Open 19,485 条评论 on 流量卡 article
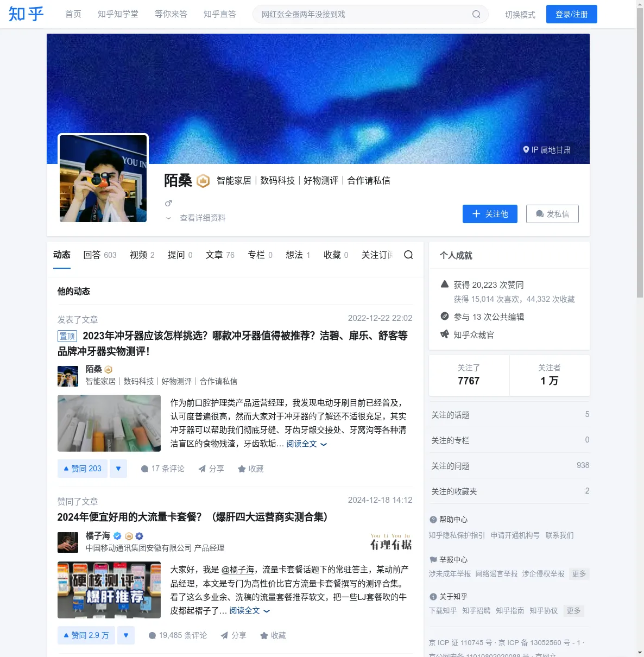The height and width of the screenshot is (657, 644). tap(178, 635)
